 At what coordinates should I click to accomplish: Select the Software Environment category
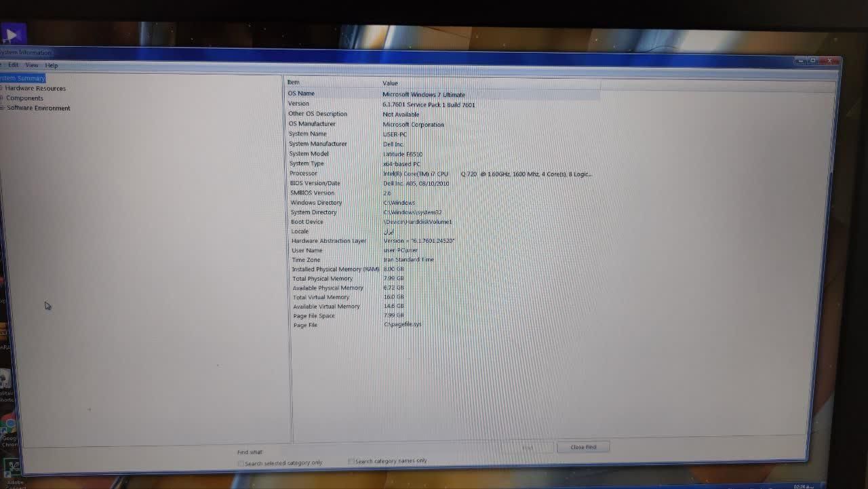coord(39,108)
